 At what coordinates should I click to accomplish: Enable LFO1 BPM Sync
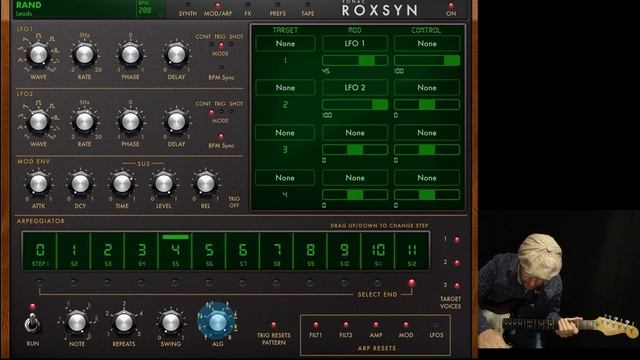[221, 67]
